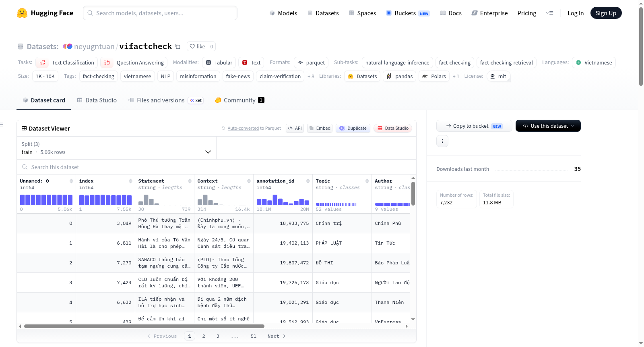The width and height of the screenshot is (644, 347).
Task: Open Spaces in top navigation
Action: click(x=362, y=13)
